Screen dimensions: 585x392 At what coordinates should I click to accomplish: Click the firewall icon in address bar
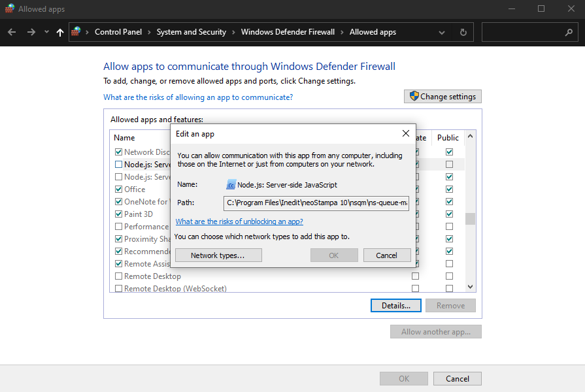tap(76, 32)
